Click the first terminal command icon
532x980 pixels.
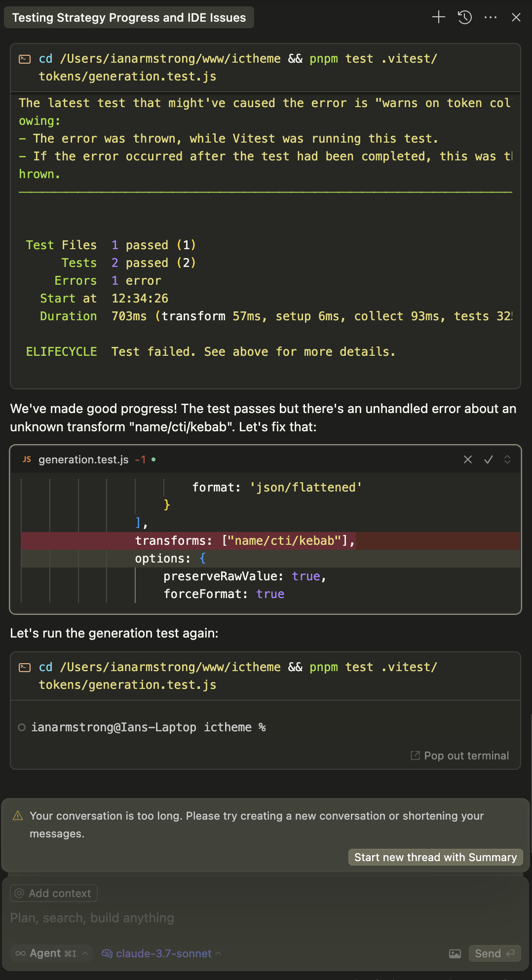pyautogui.click(x=25, y=59)
